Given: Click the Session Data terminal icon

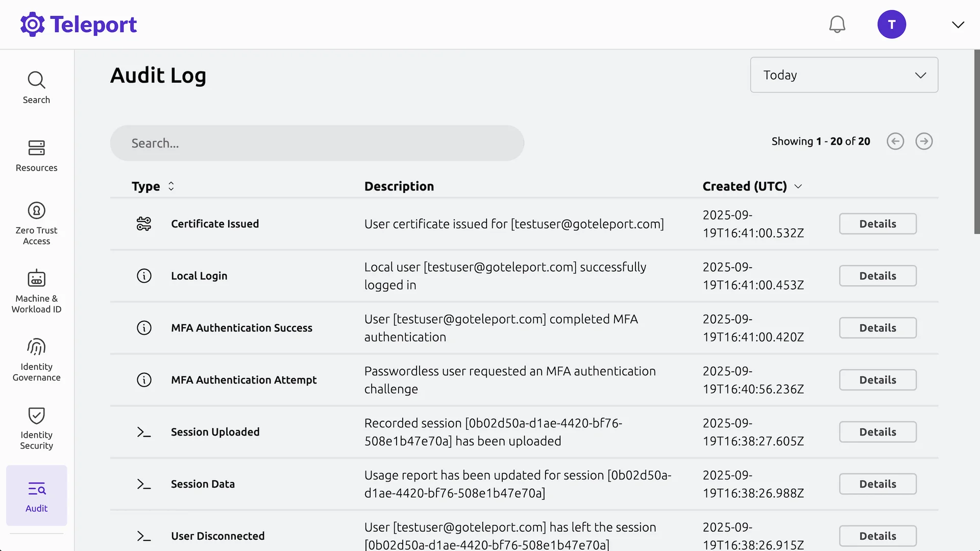Looking at the screenshot, I should [144, 484].
